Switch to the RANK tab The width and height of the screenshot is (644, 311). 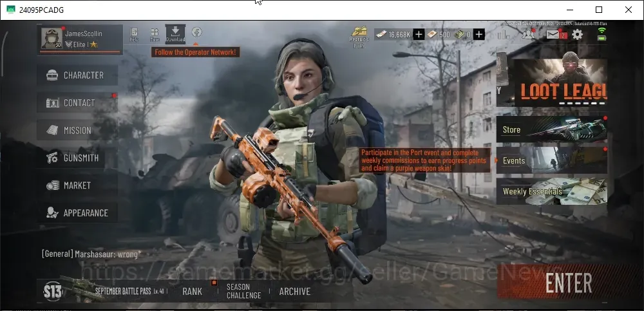click(192, 291)
